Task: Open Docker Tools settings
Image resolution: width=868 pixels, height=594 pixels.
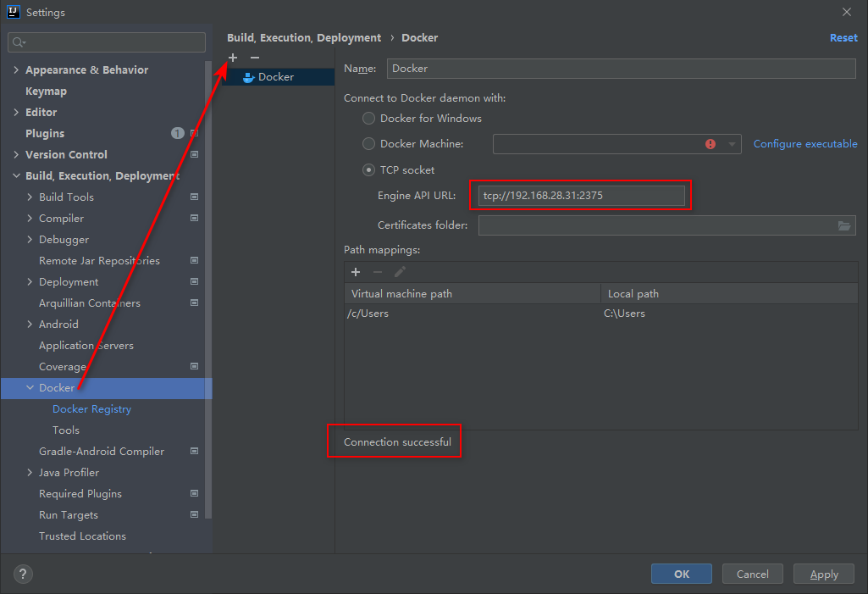Action: click(66, 430)
